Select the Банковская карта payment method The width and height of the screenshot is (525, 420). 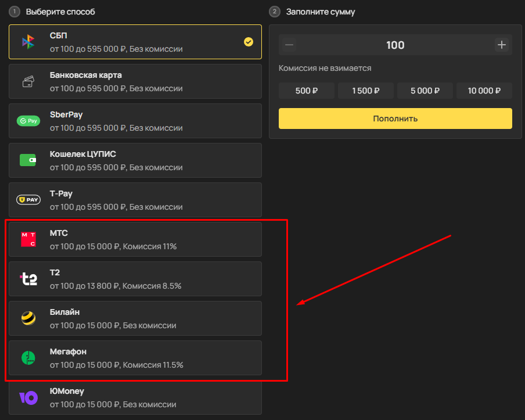point(135,81)
